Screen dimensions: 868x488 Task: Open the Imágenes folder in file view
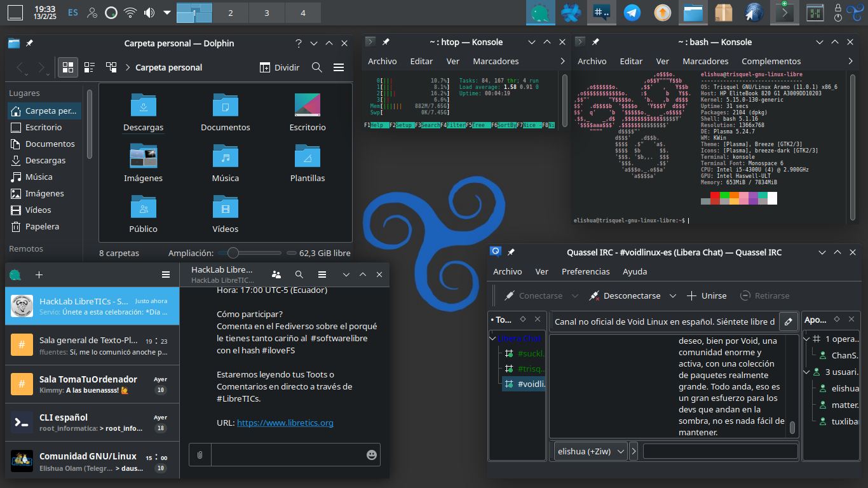pos(144,163)
